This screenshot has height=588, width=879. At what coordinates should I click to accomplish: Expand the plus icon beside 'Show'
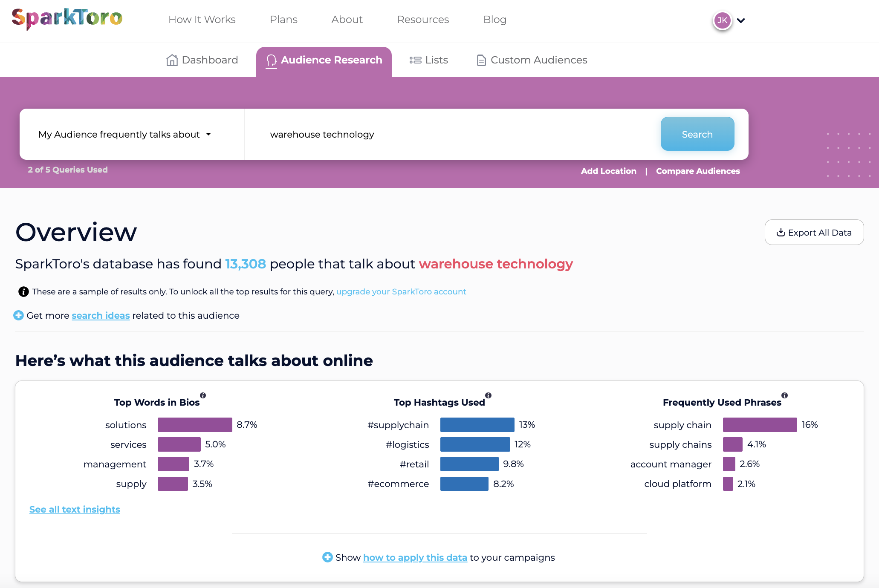click(x=327, y=557)
